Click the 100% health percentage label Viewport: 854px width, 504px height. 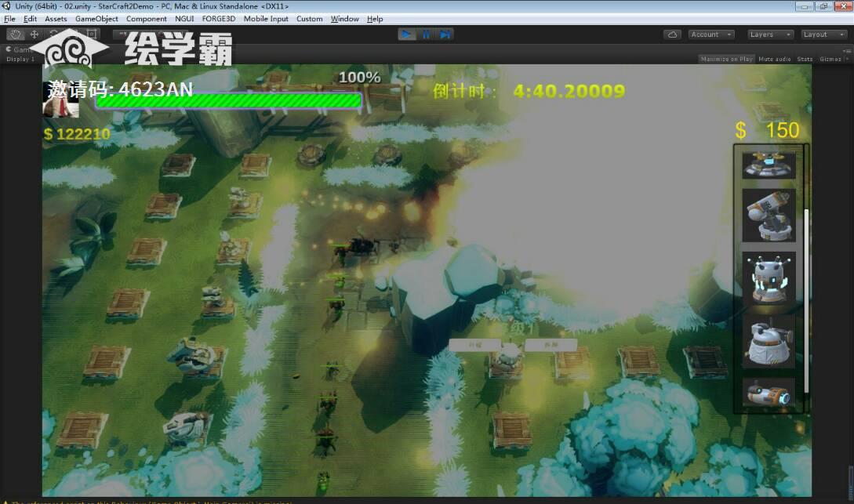359,78
